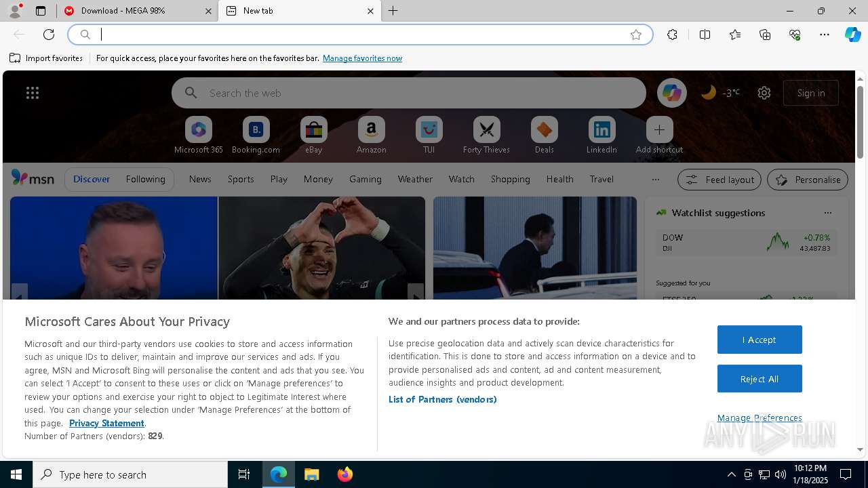The height and width of the screenshot is (488, 868).
Task: Open a new tab with plus button
Action: click(x=393, y=11)
